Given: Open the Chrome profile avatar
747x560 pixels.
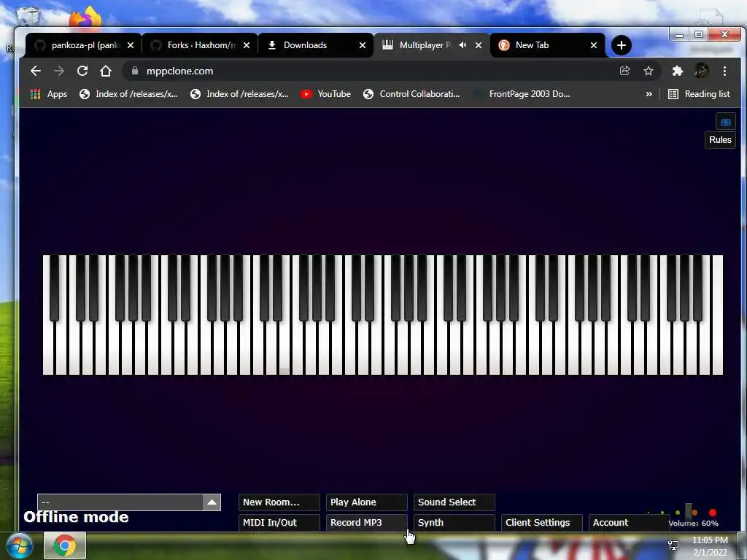Looking at the screenshot, I should pyautogui.click(x=701, y=71).
